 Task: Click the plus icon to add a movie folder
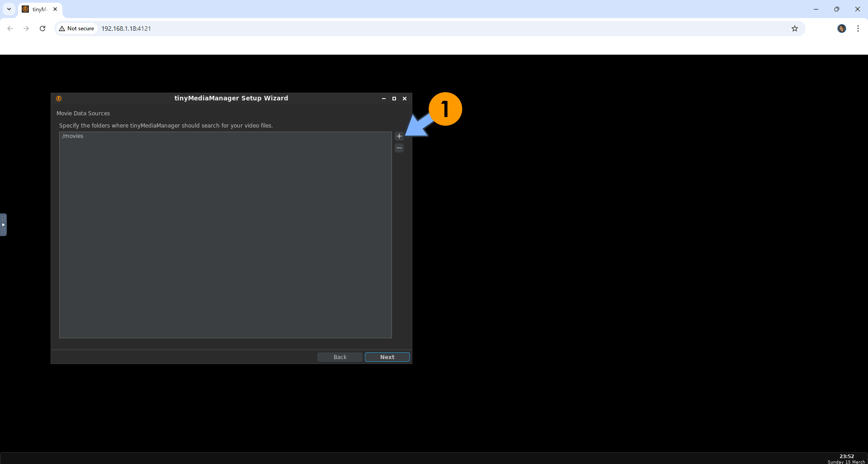[399, 136]
